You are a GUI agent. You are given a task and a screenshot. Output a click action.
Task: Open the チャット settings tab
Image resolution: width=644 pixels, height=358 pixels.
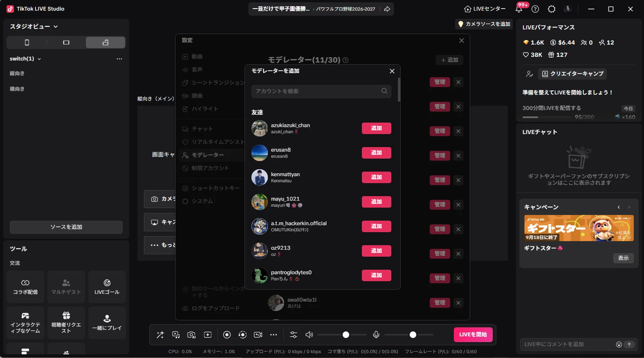pos(198,129)
